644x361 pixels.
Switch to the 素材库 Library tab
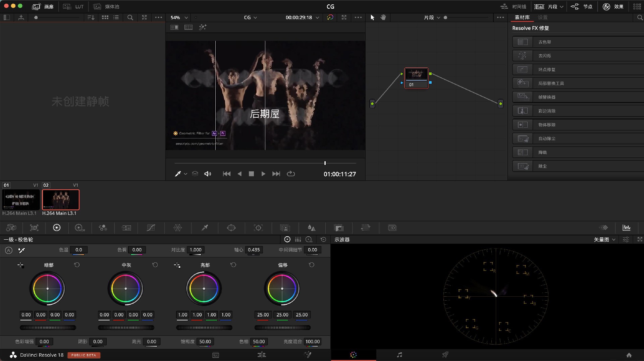pos(522,17)
